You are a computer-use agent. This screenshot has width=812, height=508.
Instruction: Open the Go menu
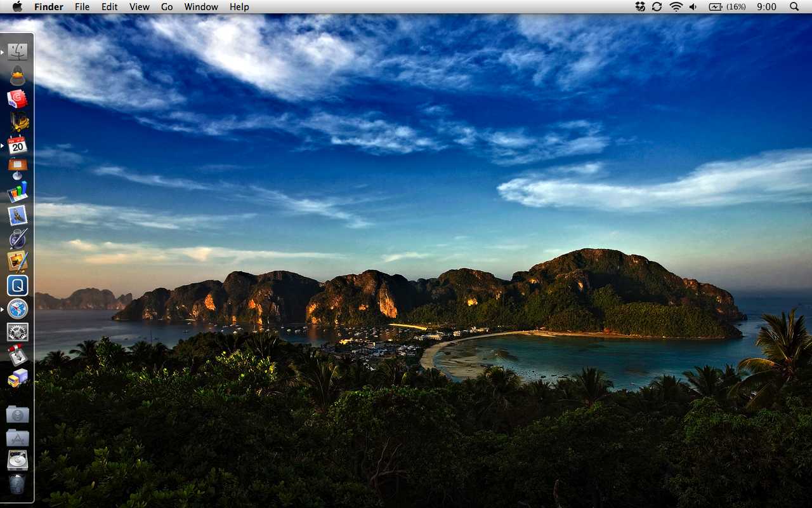coord(167,7)
